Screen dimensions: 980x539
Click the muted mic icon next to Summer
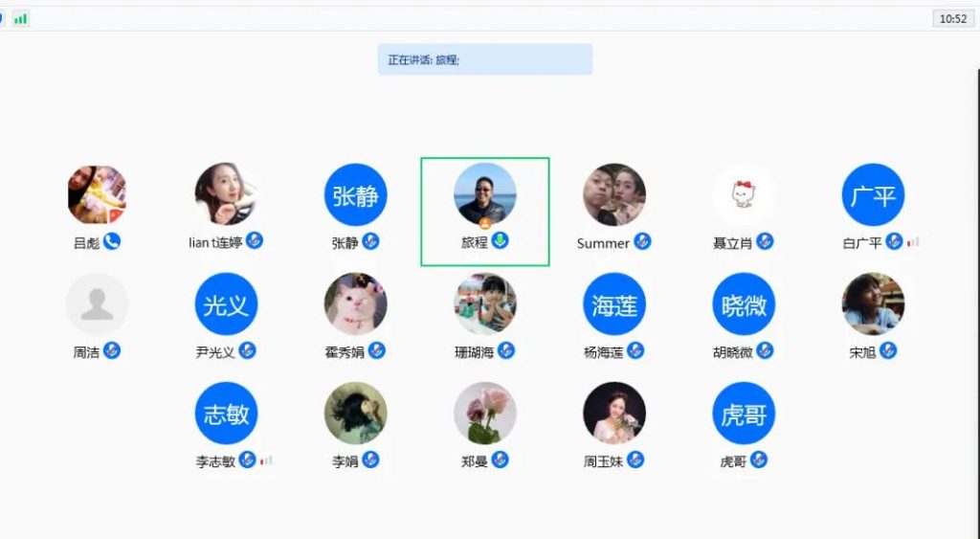click(x=642, y=240)
